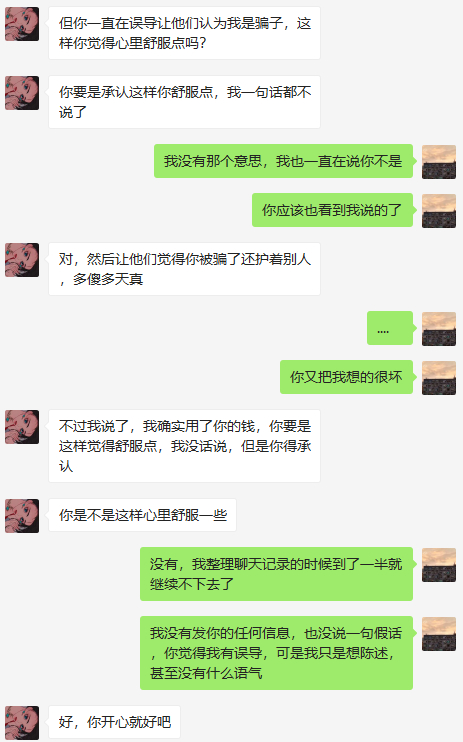This screenshot has height=742, width=463.
Task: Click avatar beside "不过我说了" message
Action: click(x=22, y=427)
